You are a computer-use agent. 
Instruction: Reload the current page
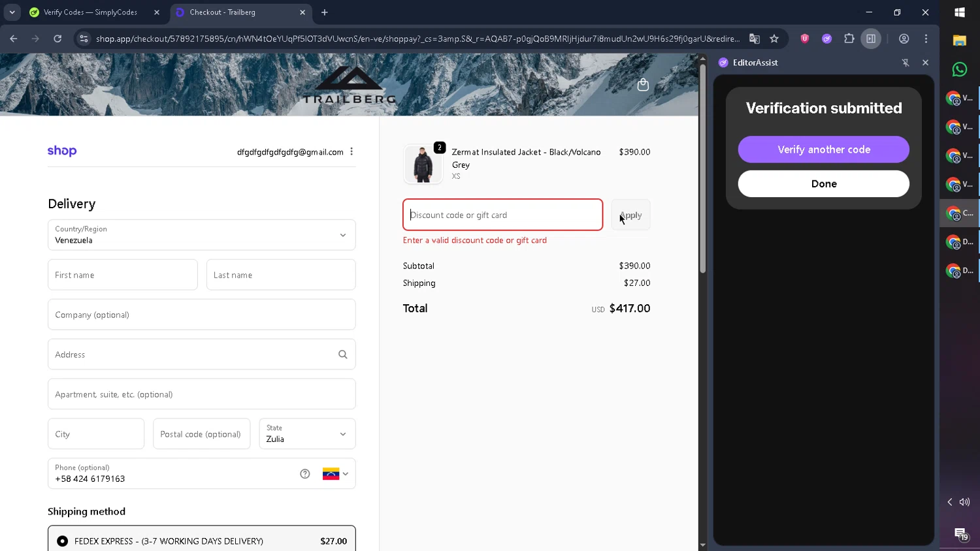point(57,39)
